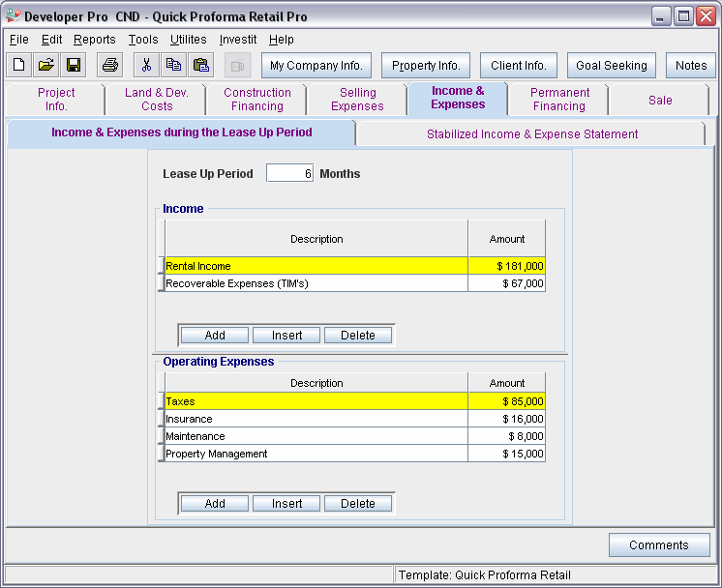Click the greyed-out toolbar icon beside Paste
Screen dimensions: 722x588
[237, 65]
